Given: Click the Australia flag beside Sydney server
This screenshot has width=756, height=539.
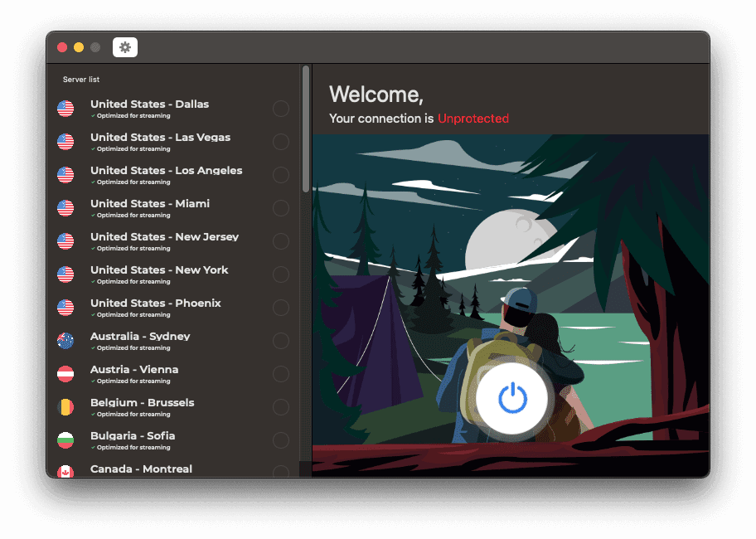Looking at the screenshot, I should [65, 341].
